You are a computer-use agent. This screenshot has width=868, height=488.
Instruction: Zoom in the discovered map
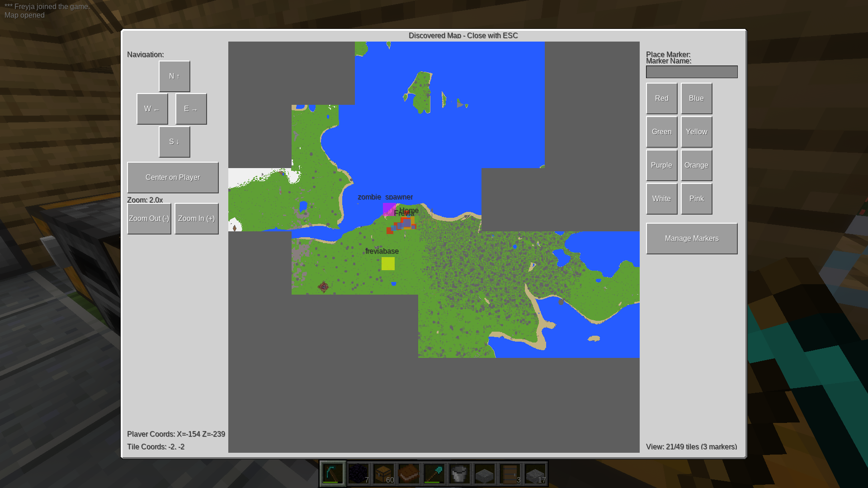196,219
